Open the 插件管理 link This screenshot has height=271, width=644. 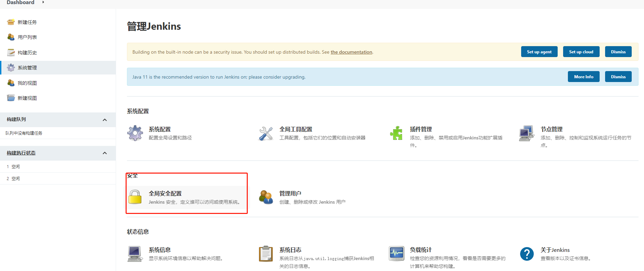tap(421, 129)
